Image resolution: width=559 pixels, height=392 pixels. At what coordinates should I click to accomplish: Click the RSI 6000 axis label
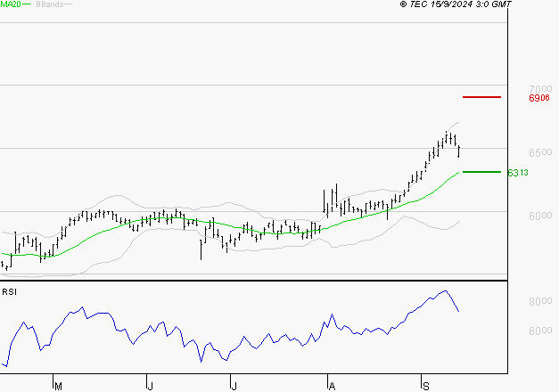point(540,331)
